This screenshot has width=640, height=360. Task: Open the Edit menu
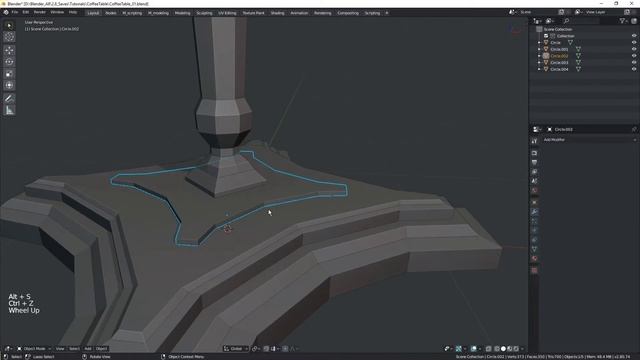coord(26,13)
